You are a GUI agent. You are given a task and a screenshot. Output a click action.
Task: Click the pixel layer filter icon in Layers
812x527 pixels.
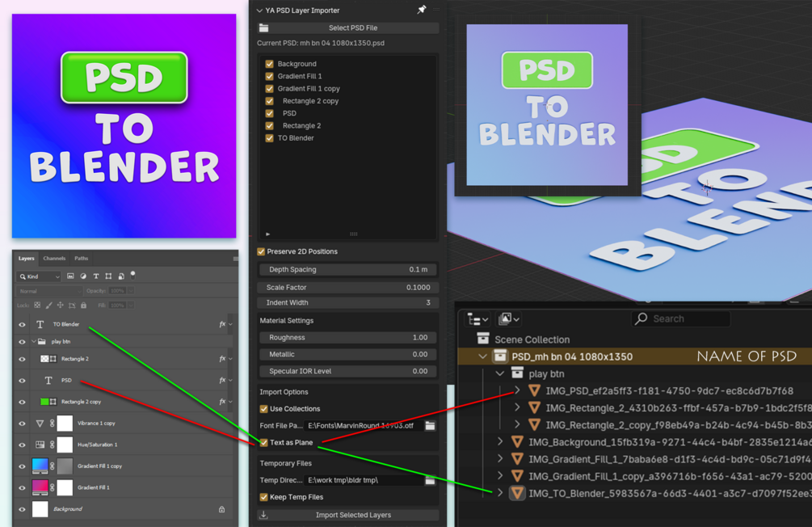point(70,276)
